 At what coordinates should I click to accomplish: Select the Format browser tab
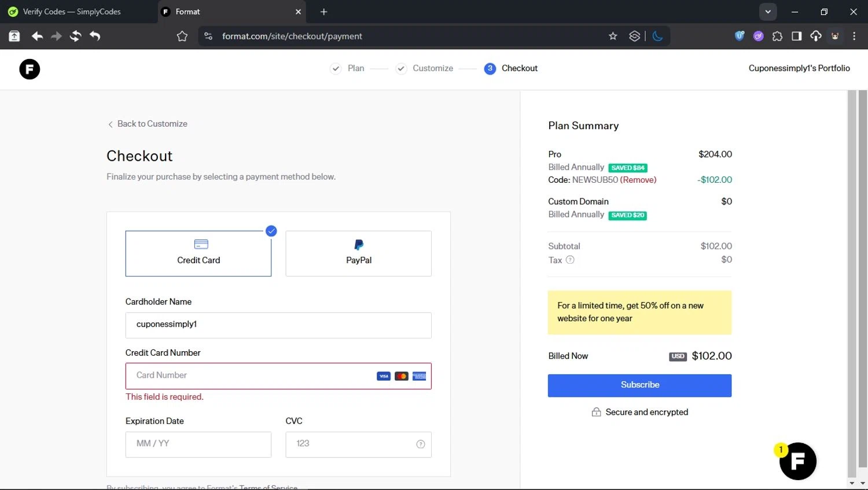pyautogui.click(x=231, y=12)
